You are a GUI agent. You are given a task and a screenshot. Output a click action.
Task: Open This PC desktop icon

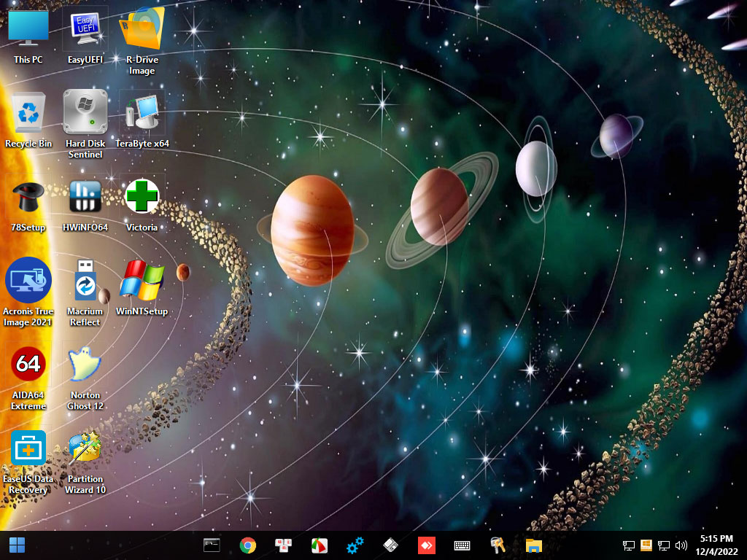(x=28, y=36)
